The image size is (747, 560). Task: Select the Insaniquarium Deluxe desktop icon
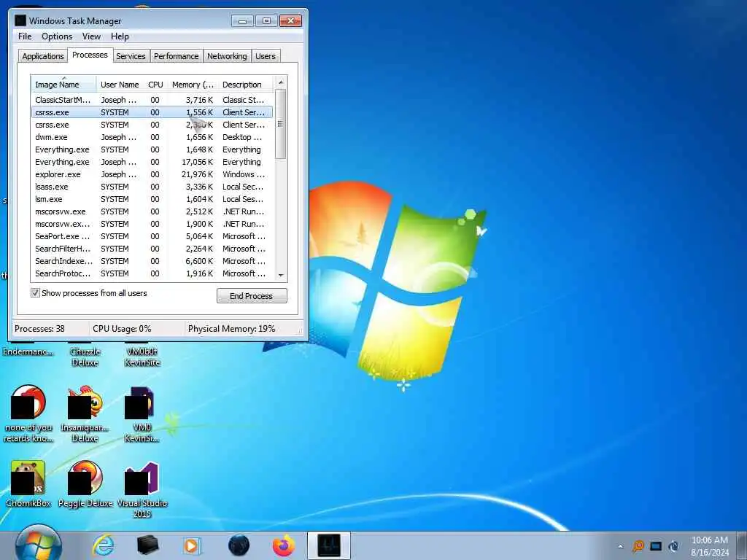85,413
